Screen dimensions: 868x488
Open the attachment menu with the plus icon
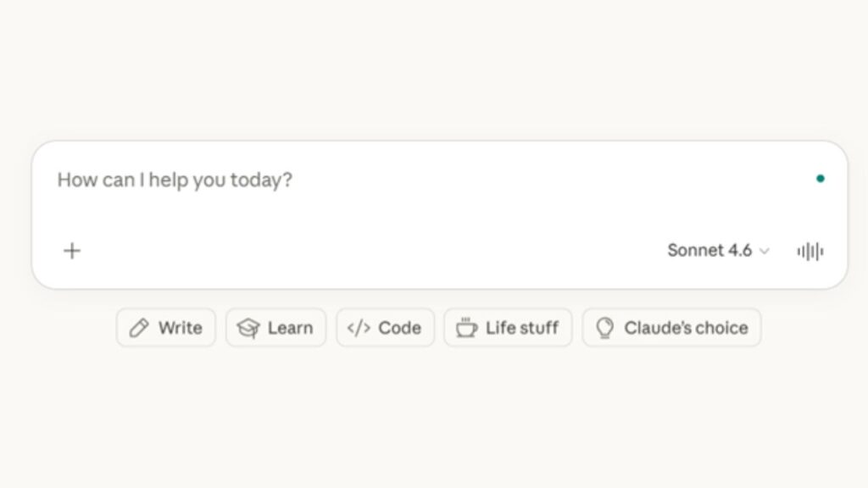72,251
